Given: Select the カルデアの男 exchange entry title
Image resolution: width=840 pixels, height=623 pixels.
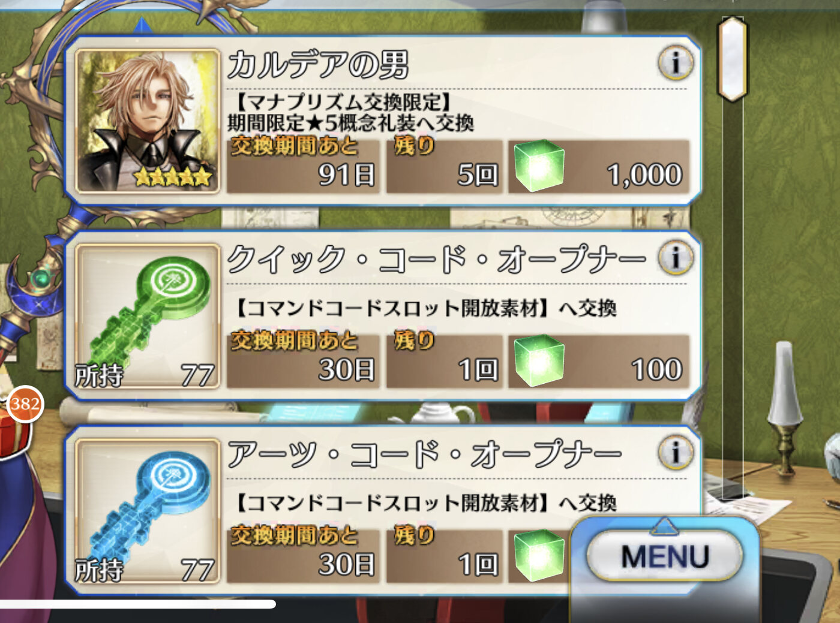Looking at the screenshot, I should click(317, 65).
